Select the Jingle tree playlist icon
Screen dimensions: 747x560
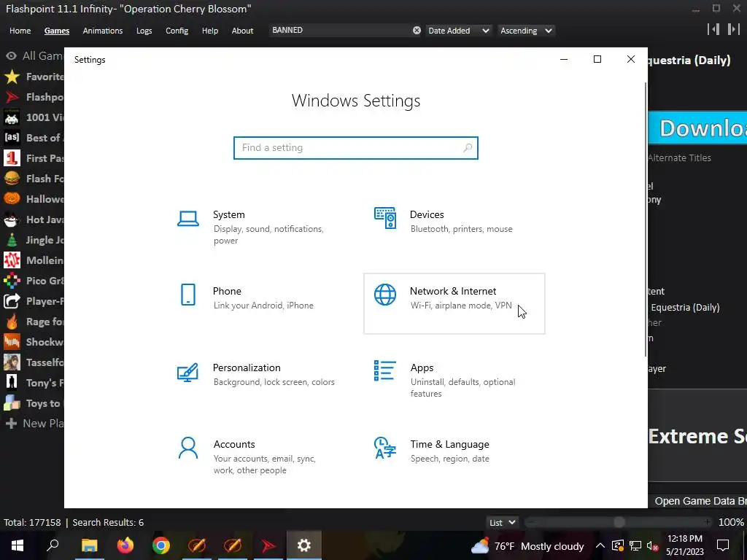(12, 240)
